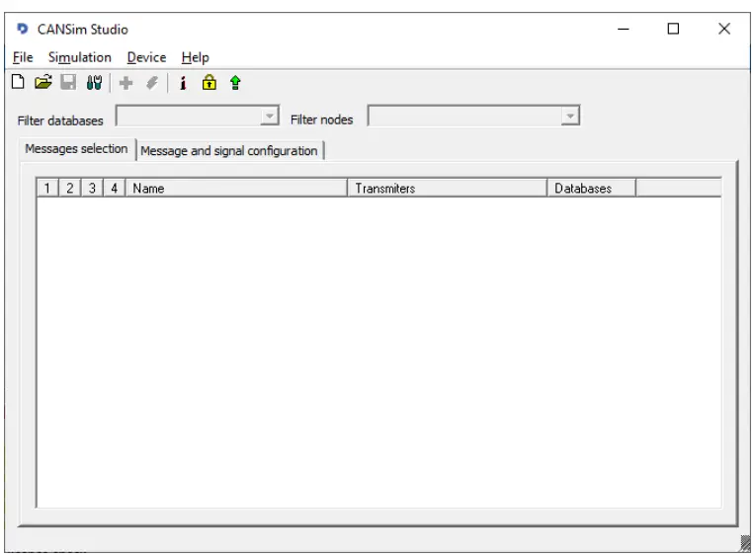The width and height of the screenshot is (756, 558).
Task: Sort by the Name column header
Action: [236, 188]
